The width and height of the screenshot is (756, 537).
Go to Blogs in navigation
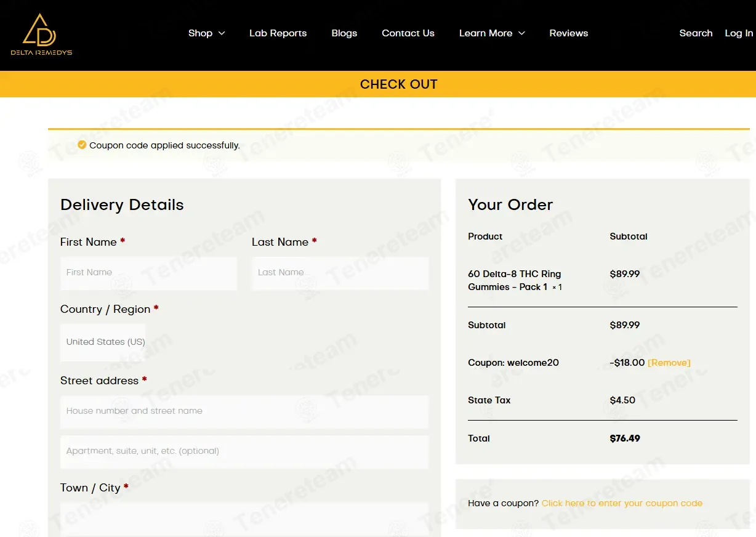[344, 33]
